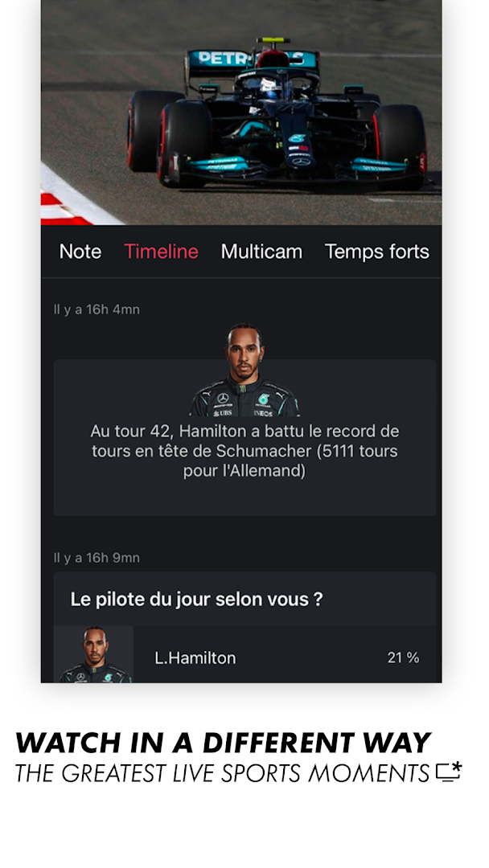Open the Temps forts tab

376,252
